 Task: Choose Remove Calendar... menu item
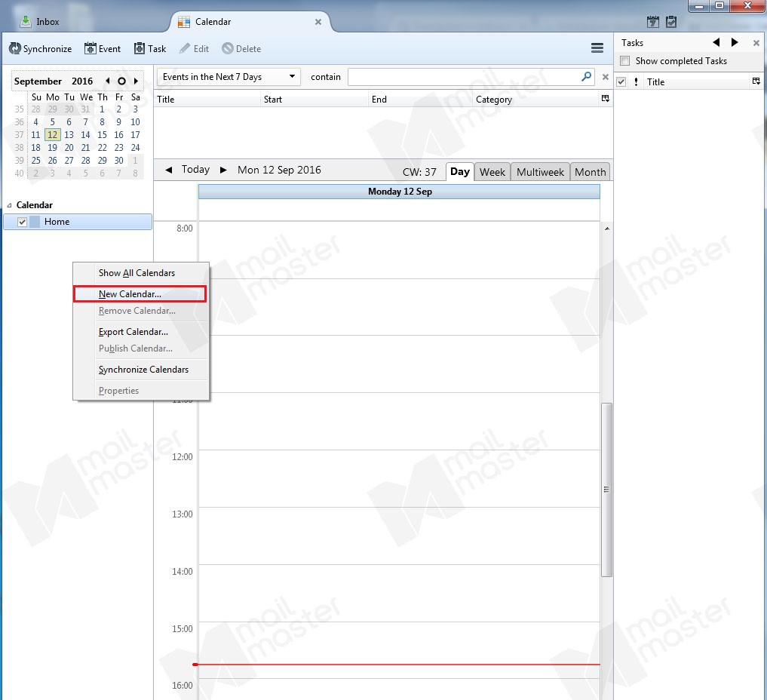click(141, 311)
